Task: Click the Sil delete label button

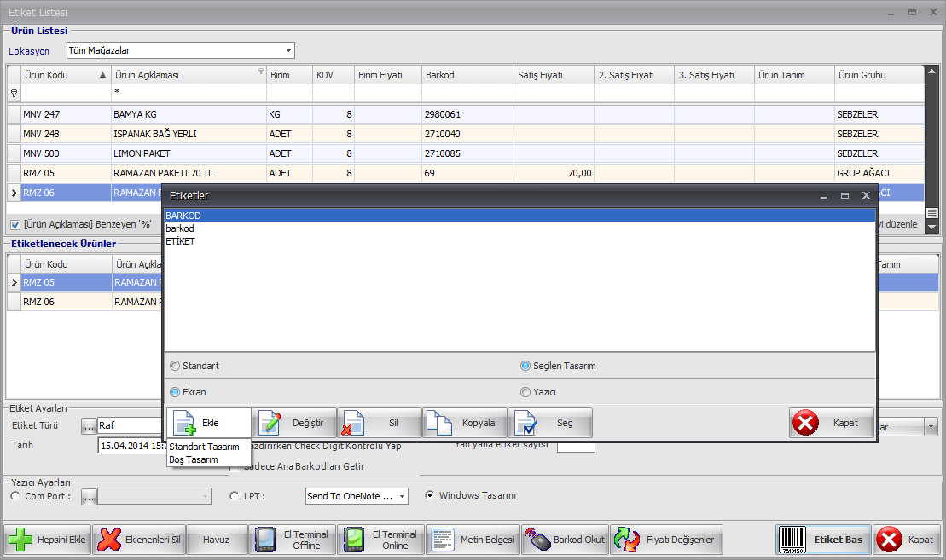Action: coord(380,423)
